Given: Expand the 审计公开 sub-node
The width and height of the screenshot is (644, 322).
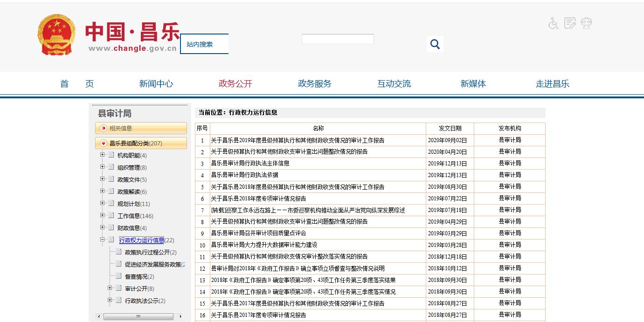Looking at the screenshot, I should pos(110,288).
